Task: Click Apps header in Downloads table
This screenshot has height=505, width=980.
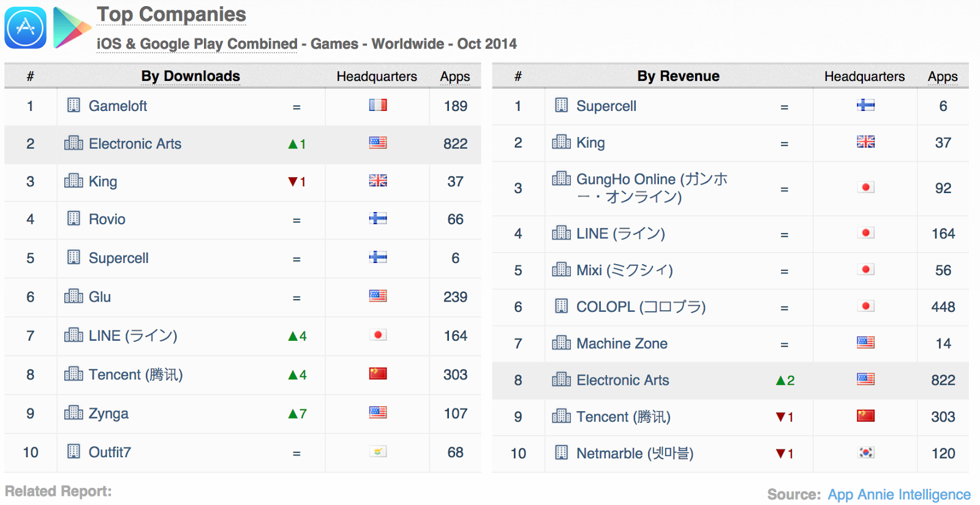Action: point(455,77)
